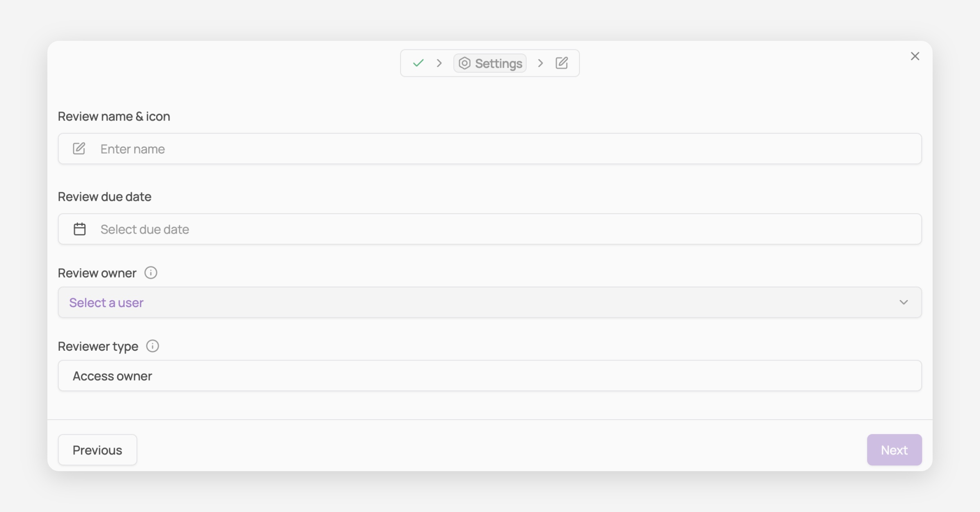Go to the final edit step icon
The image size is (980, 512).
coord(561,63)
